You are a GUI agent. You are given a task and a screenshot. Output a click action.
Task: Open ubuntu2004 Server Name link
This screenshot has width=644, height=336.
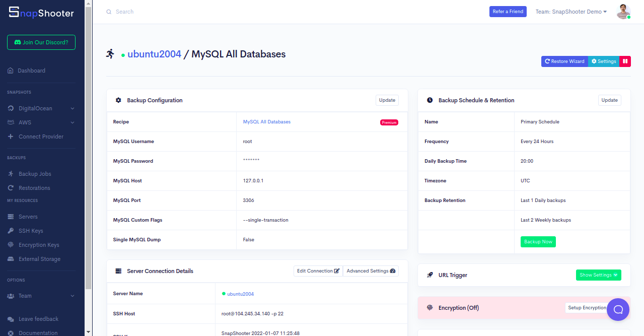(241, 294)
